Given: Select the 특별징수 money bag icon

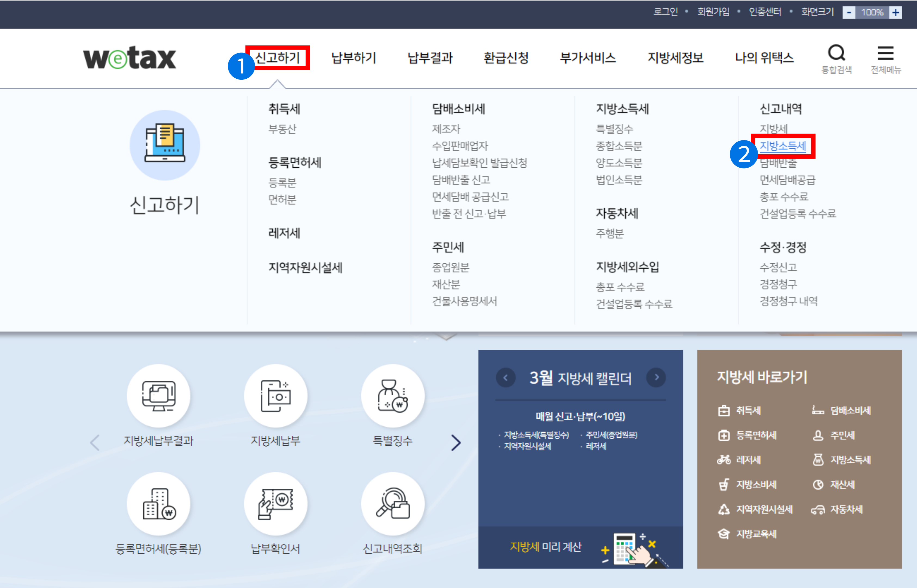Looking at the screenshot, I should [x=392, y=396].
